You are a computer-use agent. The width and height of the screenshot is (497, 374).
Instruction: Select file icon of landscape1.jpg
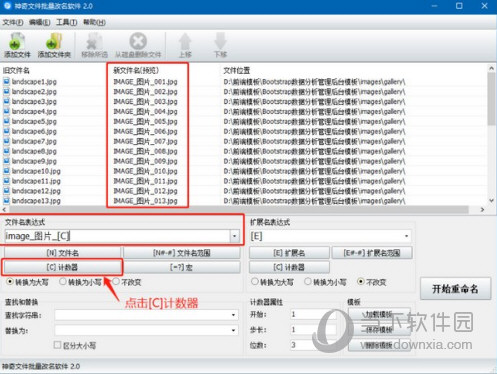pyautogui.click(x=6, y=81)
